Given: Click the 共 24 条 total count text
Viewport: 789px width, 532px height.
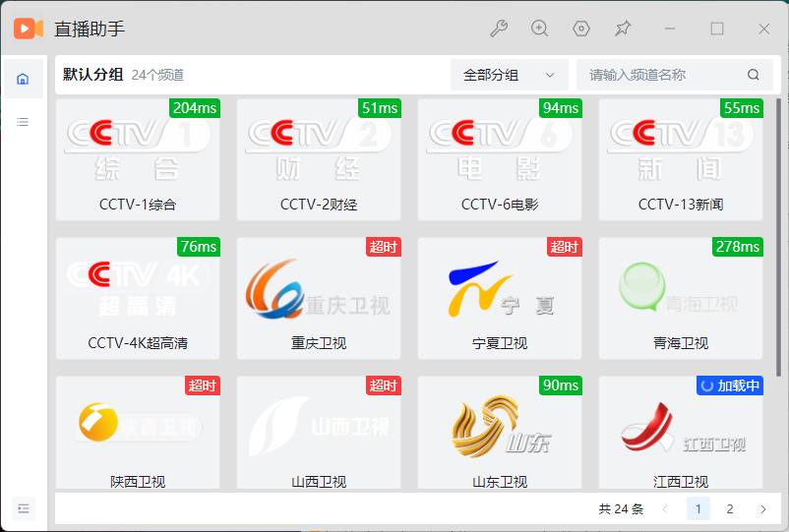Looking at the screenshot, I should point(621,508).
